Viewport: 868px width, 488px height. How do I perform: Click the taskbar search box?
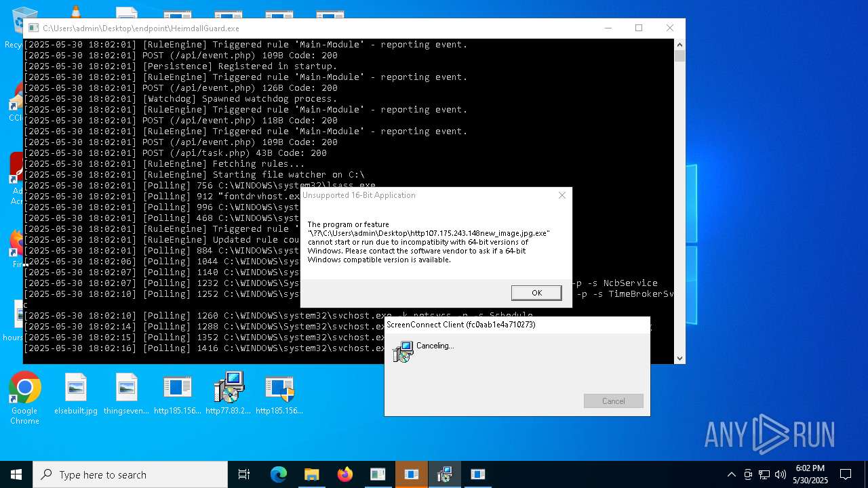[x=130, y=474]
